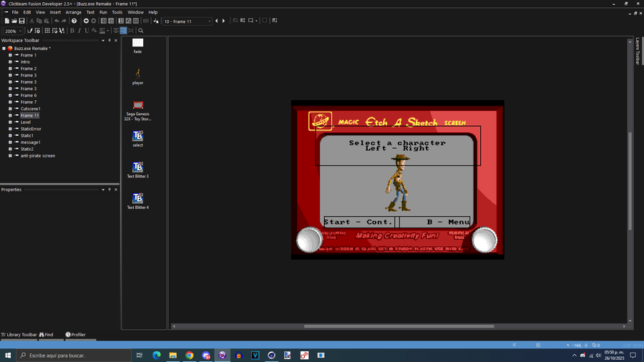Go to next frame arrow
Screen dimensions: 644x362
(x=224, y=21)
